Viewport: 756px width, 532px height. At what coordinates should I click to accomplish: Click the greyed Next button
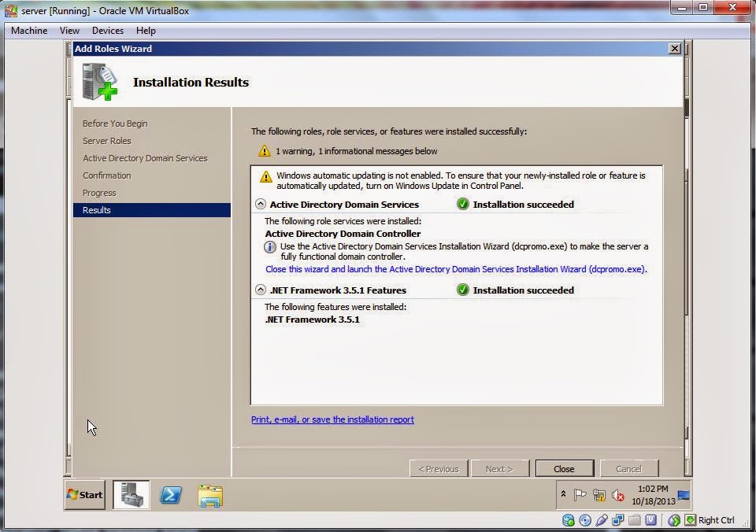[x=499, y=469]
